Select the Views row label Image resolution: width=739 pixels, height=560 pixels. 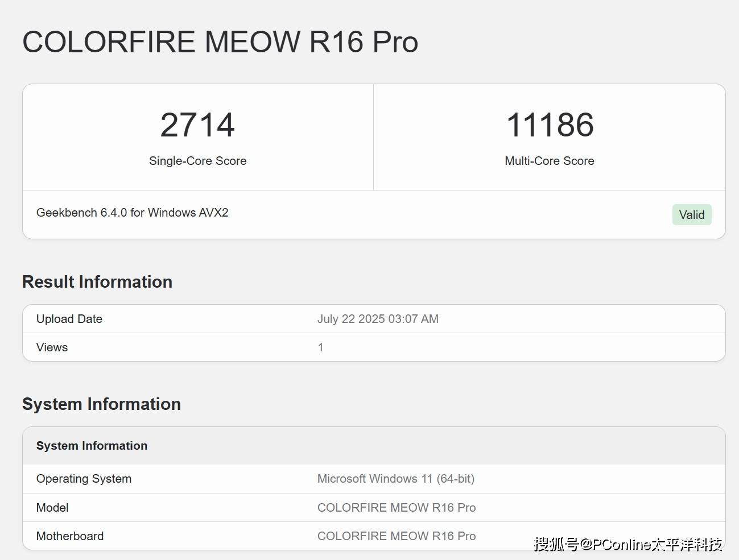tap(52, 347)
